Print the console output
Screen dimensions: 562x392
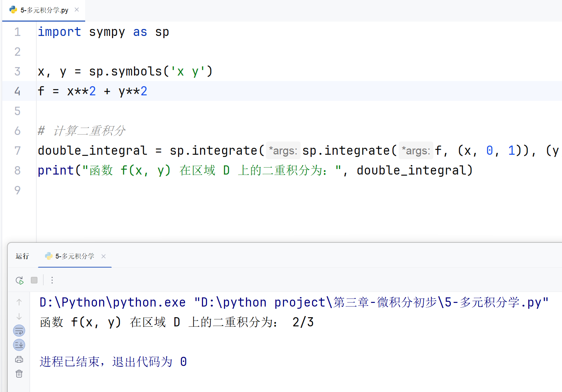click(x=19, y=359)
